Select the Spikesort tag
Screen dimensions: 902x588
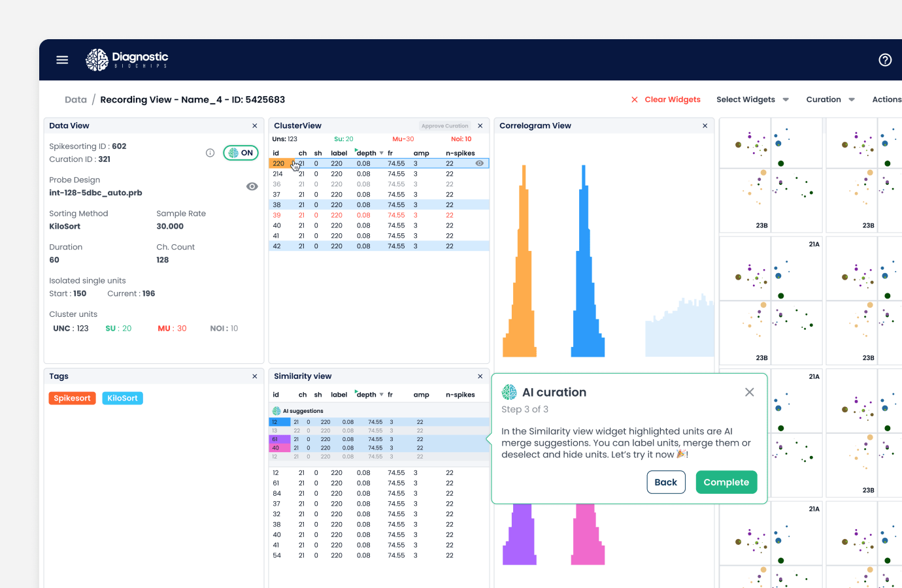click(73, 398)
